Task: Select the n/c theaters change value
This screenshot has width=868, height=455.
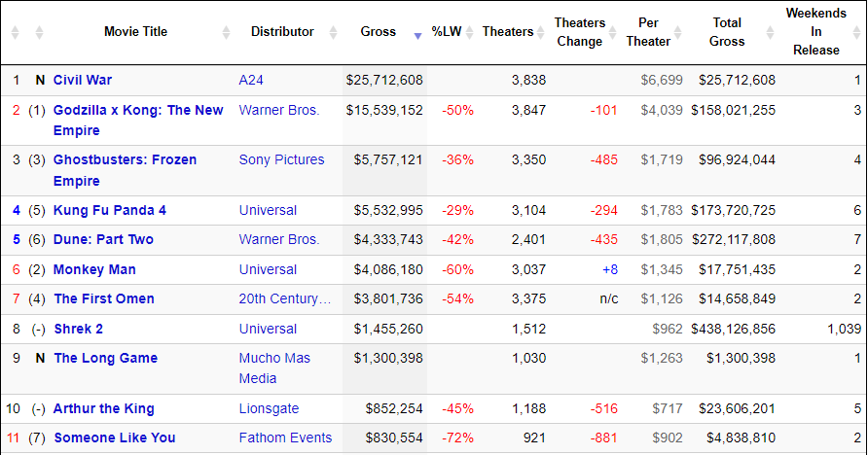Action: pyautogui.click(x=609, y=299)
